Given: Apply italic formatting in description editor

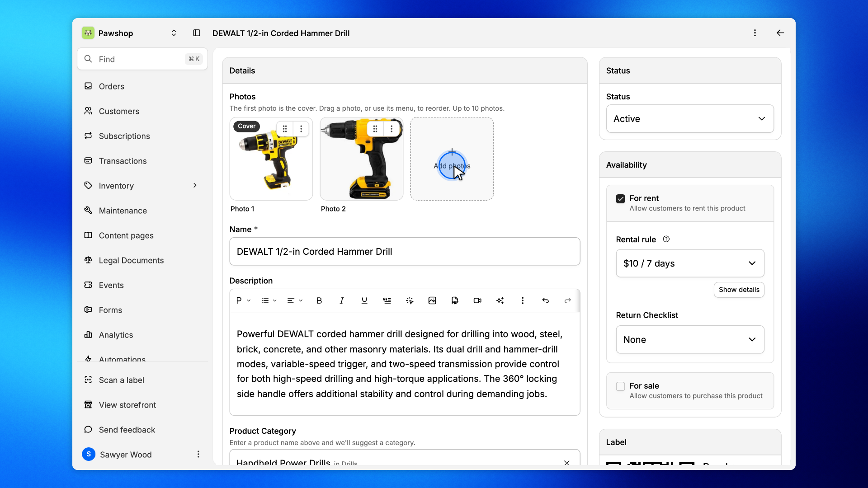Looking at the screenshot, I should (x=342, y=300).
